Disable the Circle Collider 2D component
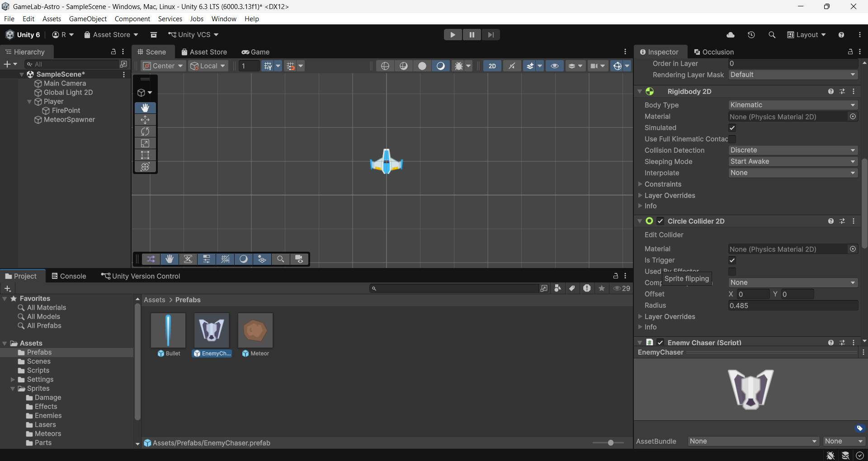The width and height of the screenshot is (868, 461). coord(660,221)
